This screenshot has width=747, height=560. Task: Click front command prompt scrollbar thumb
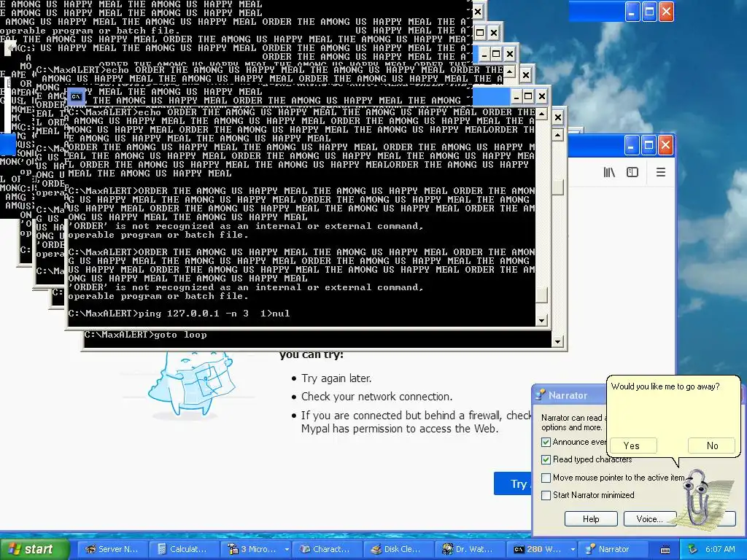(541, 295)
